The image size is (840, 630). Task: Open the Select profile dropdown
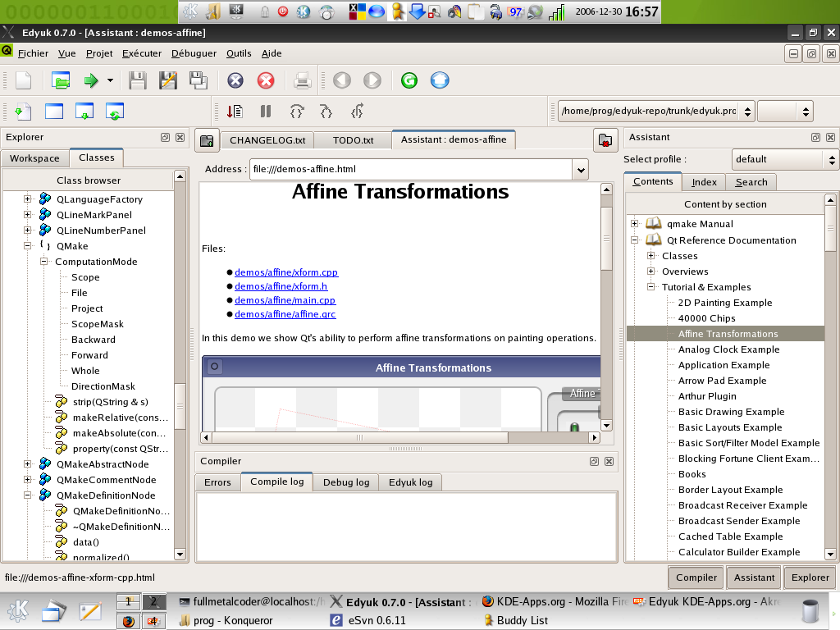click(x=785, y=160)
